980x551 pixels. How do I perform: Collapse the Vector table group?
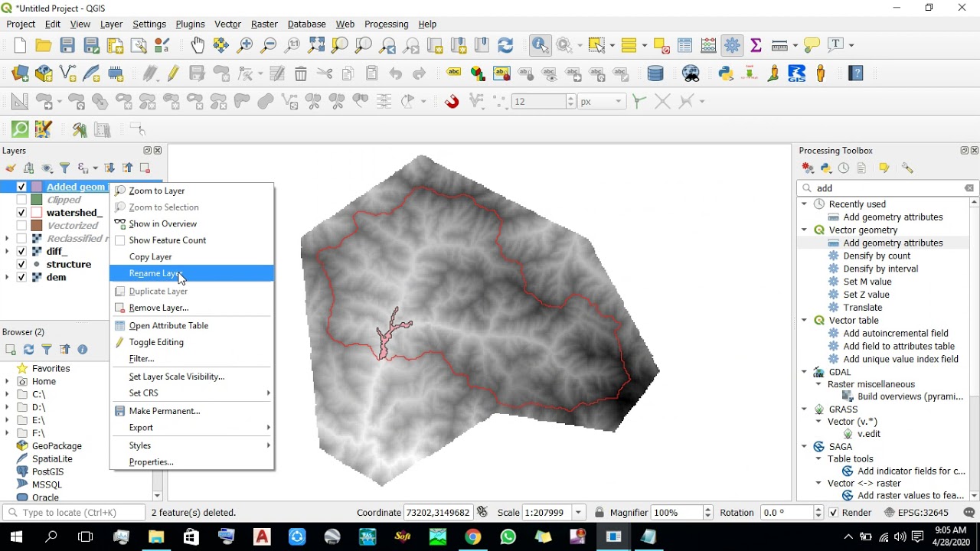(804, 321)
